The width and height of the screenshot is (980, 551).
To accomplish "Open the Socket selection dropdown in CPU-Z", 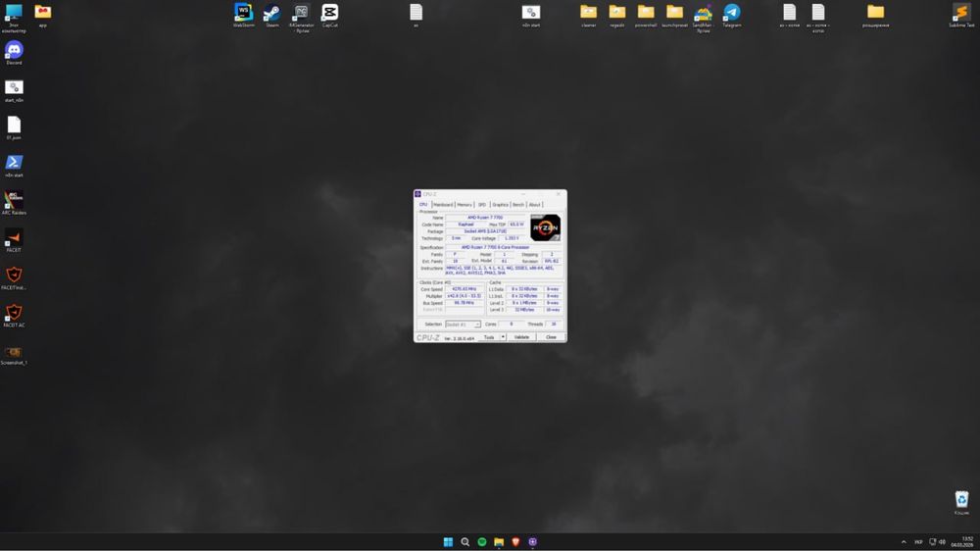I will (x=463, y=324).
